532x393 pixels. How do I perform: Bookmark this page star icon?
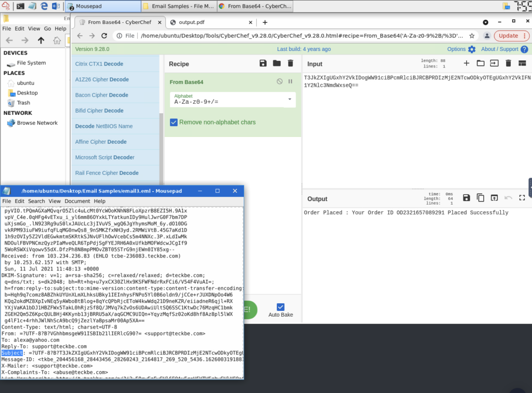[x=472, y=36]
